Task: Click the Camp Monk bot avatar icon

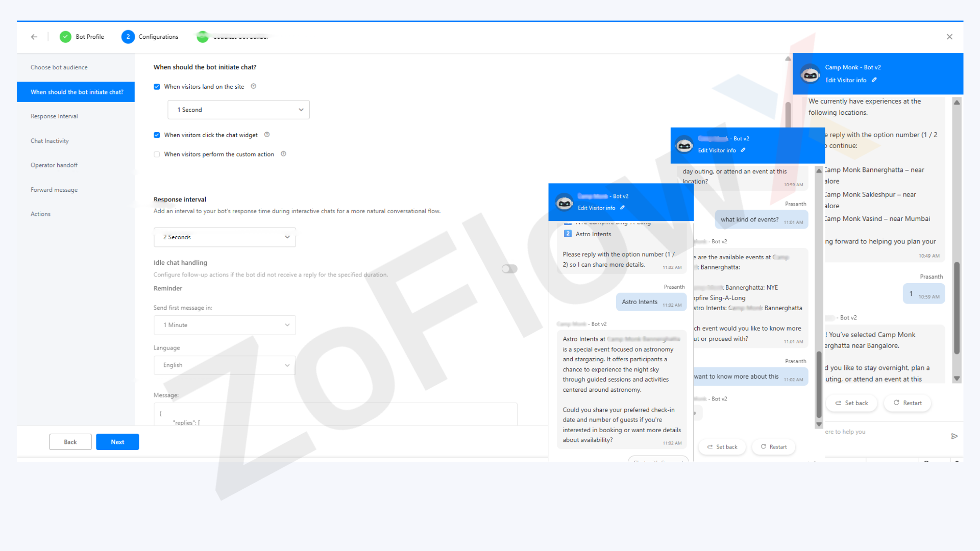Action: (810, 74)
